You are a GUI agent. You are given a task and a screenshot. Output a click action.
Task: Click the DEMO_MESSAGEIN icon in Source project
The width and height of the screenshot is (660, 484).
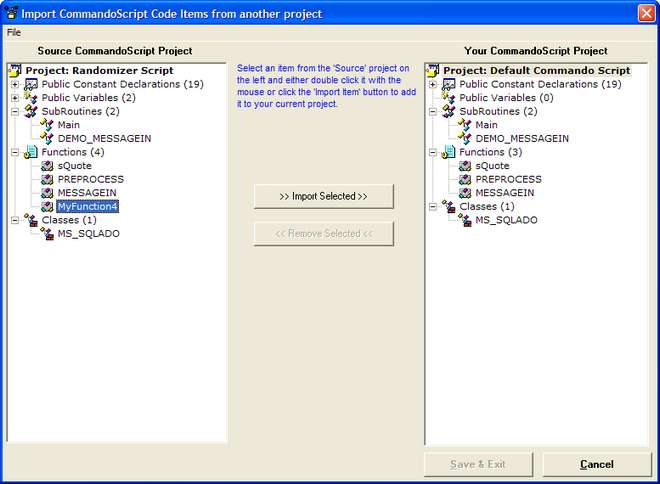point(47,138)
